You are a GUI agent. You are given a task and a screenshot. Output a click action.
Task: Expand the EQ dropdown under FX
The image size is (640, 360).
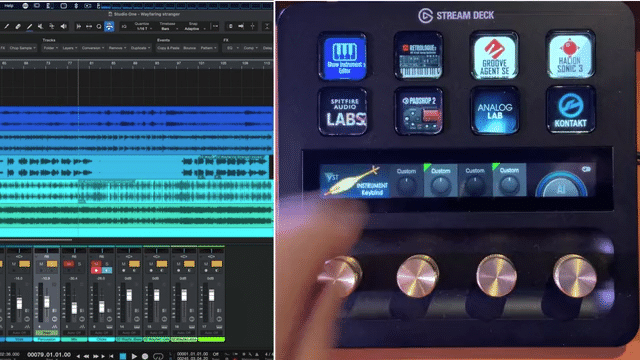(233, 48)
